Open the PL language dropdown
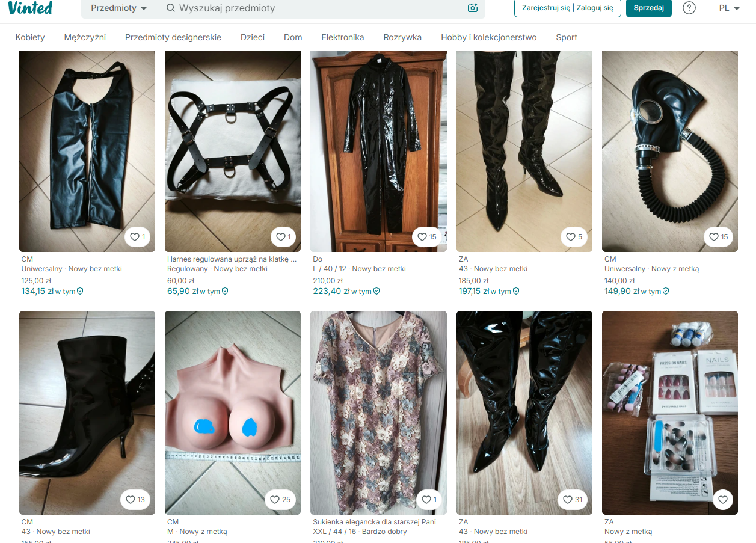The image size is (756, 543). pyautogui.click(x=729, y=8)
